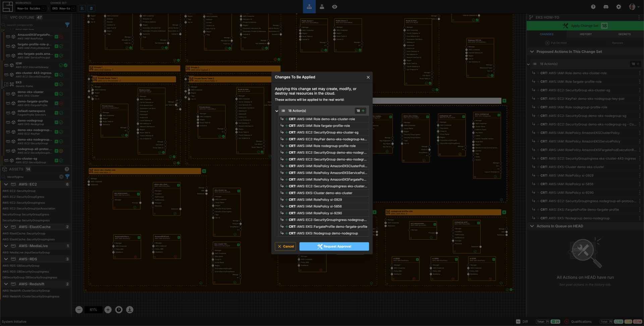Open the How-to Guides workspace dropdown
Viewport: 644px width, 326px height.
[x=31, y=8]
